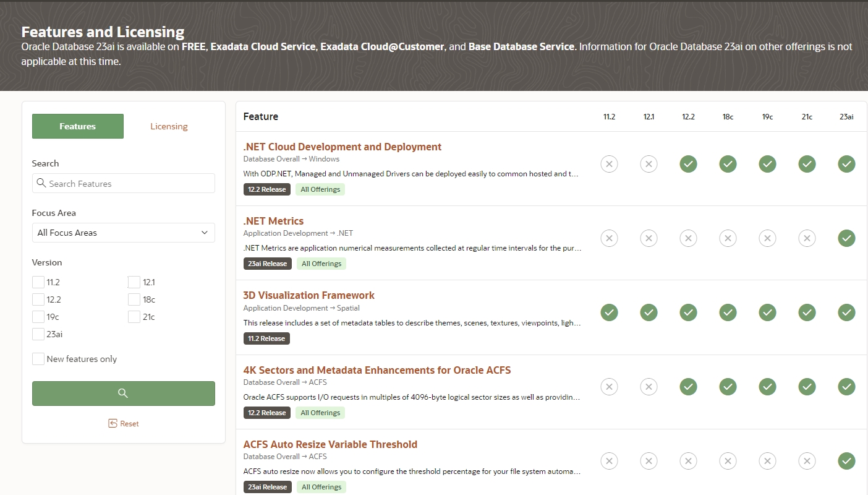Click 12.1 X icon for .NET Cloud Development

pos(649,164)
